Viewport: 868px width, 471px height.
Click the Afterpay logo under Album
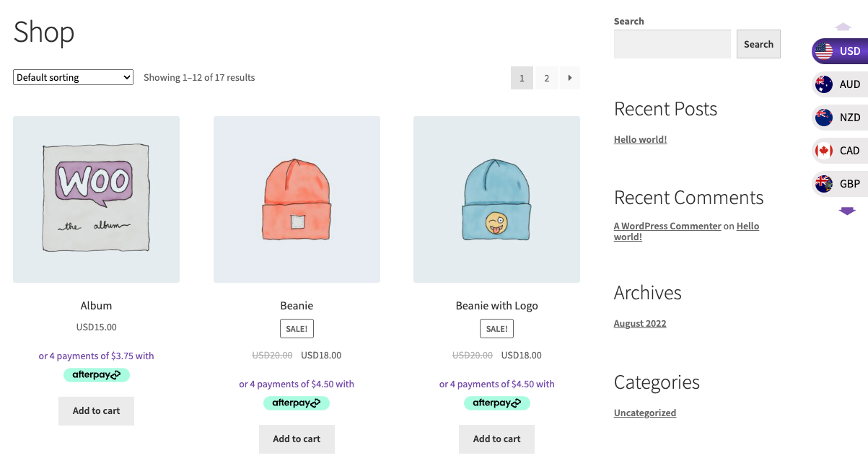coord(96,375)
